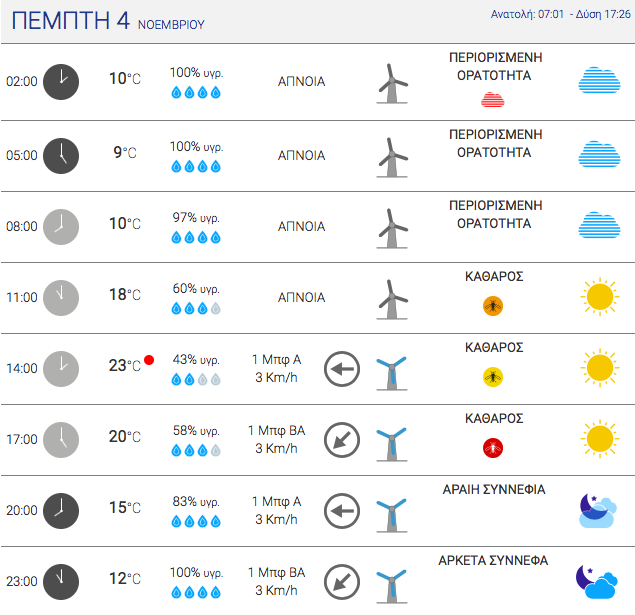Click the ΑΡΑΙΗ ΣΥΝΝΕΦΙΑ label
The width and height of the screenshot is (635, 615).
tap(494, 489)
